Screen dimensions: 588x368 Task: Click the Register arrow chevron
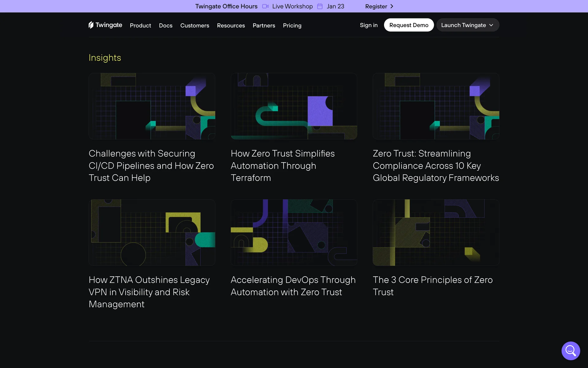coord(392,6)
